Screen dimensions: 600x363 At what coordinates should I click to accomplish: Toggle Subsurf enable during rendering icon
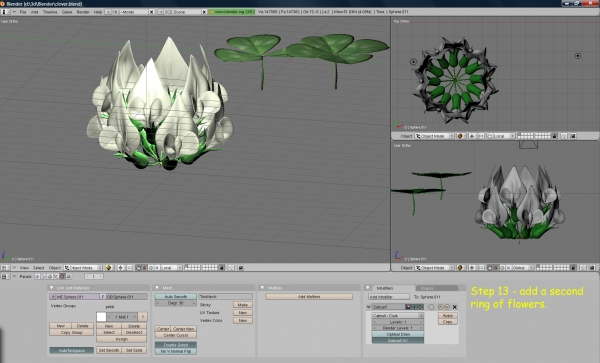408,307
